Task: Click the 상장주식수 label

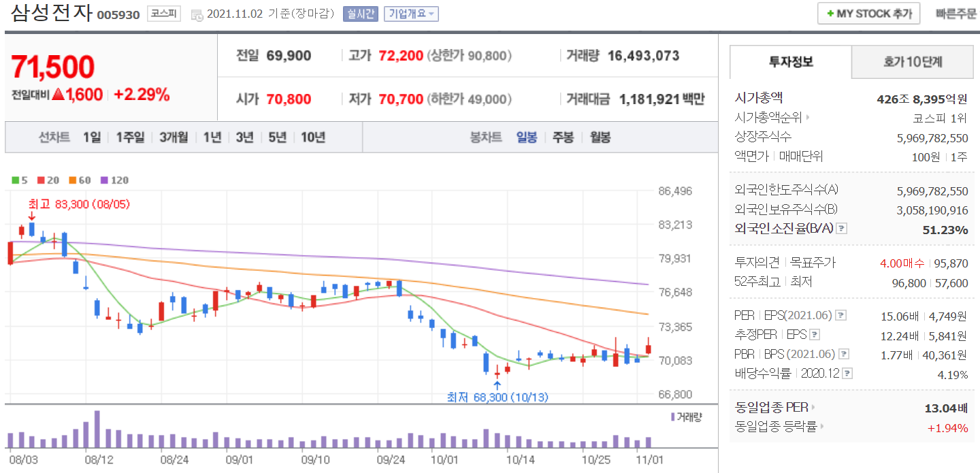Action: (764, 137)
